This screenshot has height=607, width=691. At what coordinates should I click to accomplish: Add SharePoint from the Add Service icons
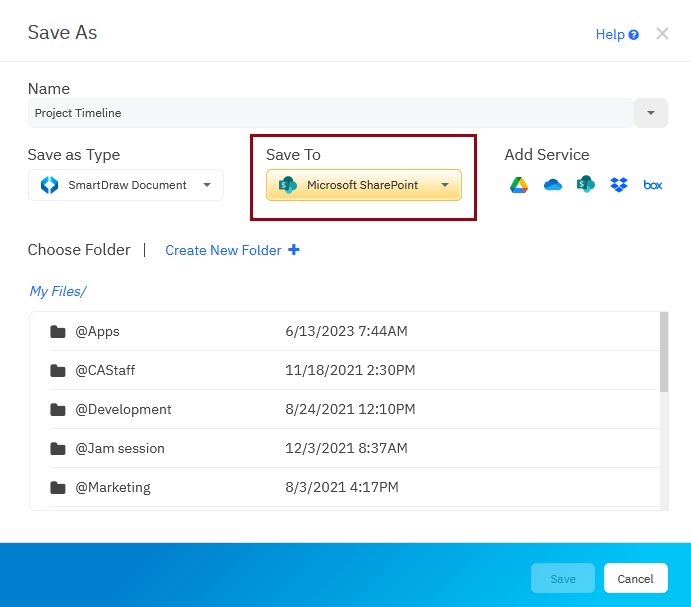pyautogui.click(x=585, y=185)
